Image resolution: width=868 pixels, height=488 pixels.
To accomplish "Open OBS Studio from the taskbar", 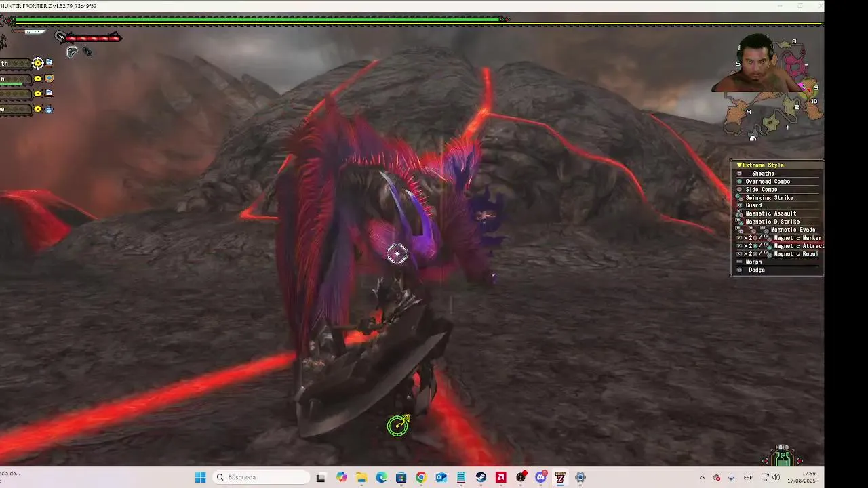I will coord(521,477).
